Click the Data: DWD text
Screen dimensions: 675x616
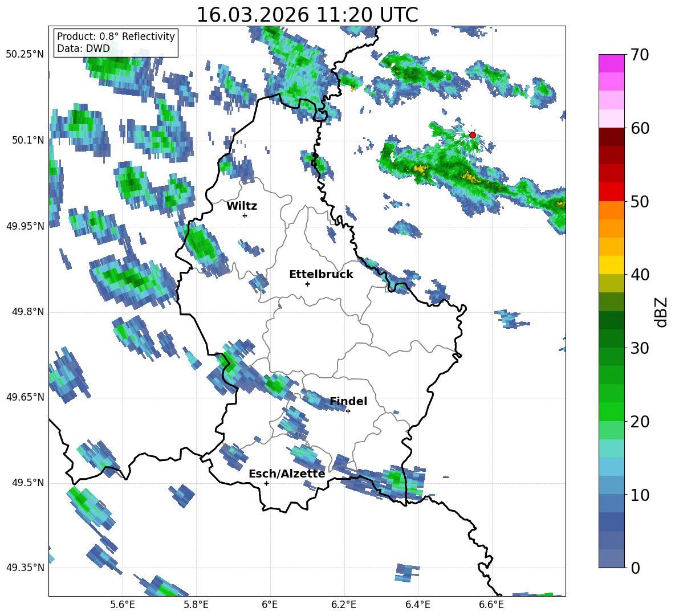83,48
